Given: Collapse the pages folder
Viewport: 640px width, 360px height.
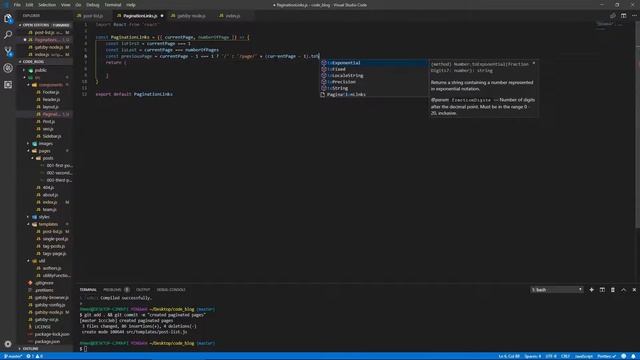Looking at the screenshot, I should pos(44,151).
